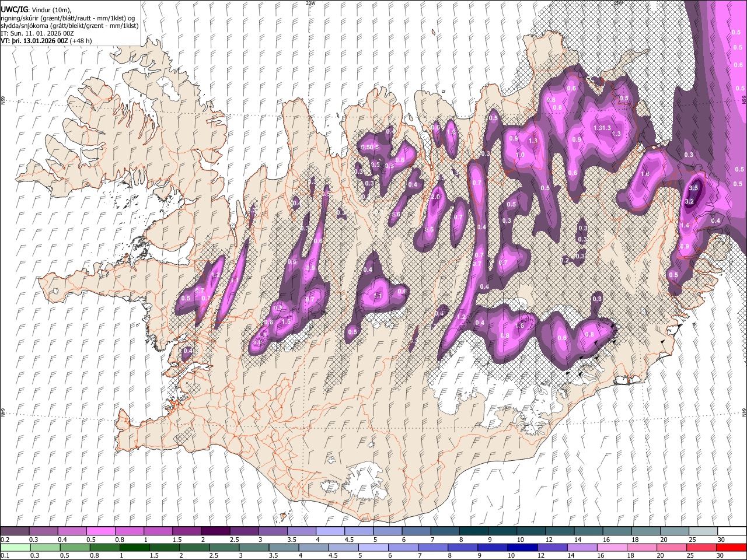Click the dark teal top-row swatch at 8

[473, 531]
